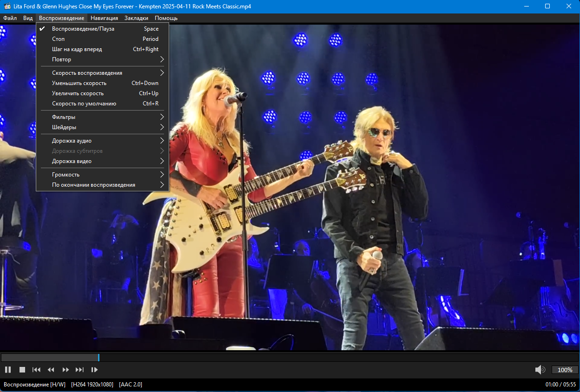Click the fast-forward (seek forward) button

[x=66, y=370]
